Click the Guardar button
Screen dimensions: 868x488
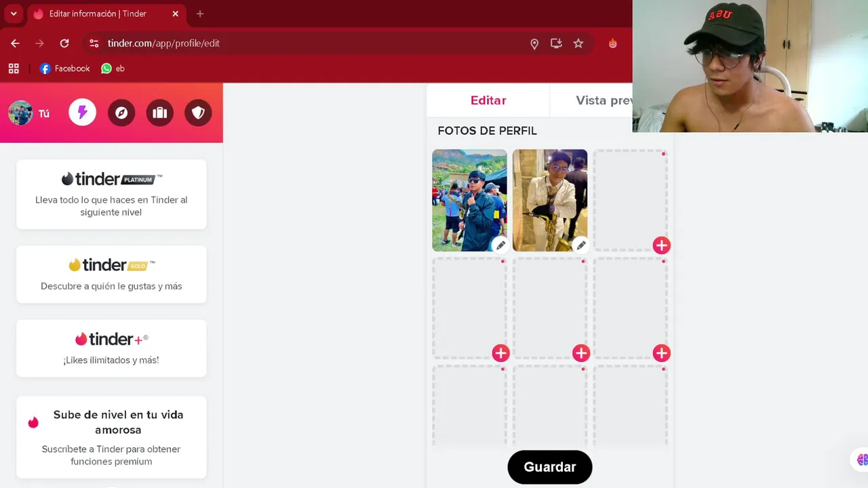point(550,467)
